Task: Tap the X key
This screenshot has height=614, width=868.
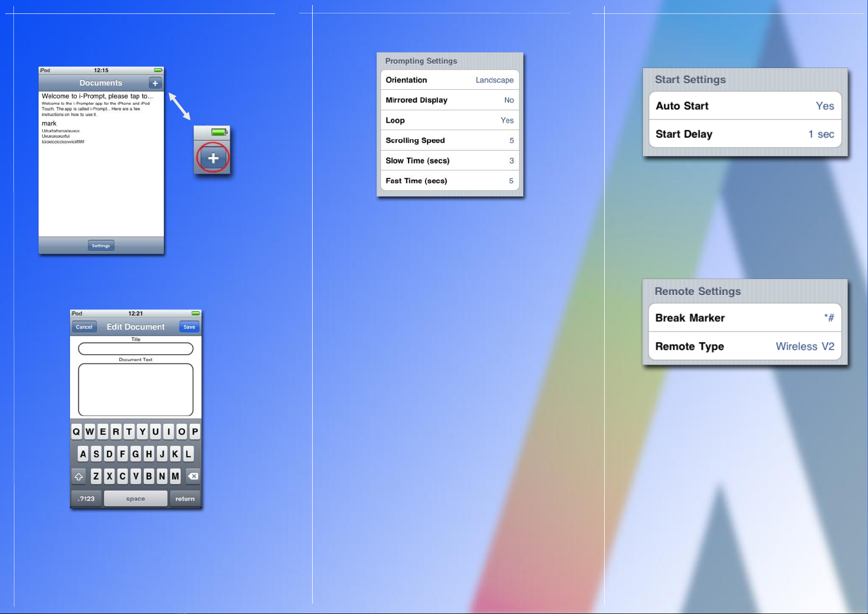Action: click(109, 476)
